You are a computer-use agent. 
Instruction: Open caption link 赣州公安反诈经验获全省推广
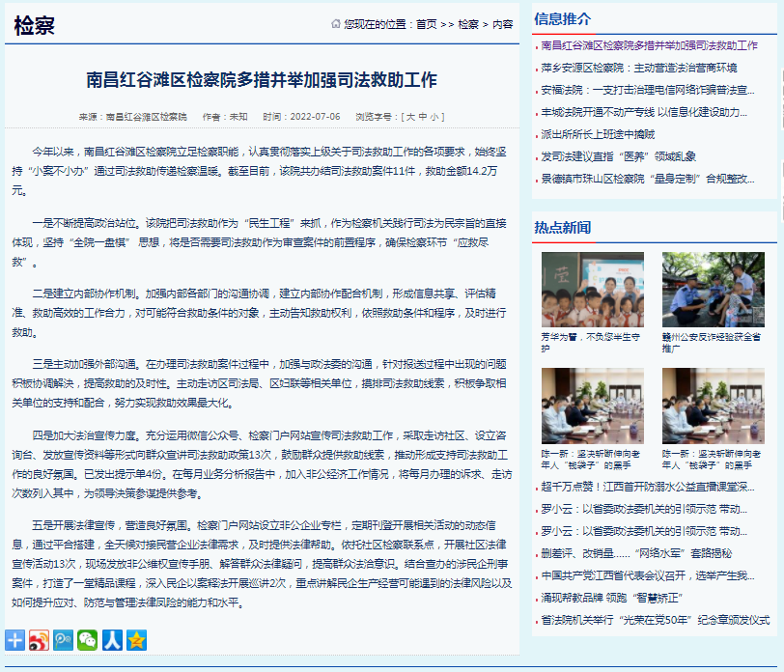[x=712, y=343]
